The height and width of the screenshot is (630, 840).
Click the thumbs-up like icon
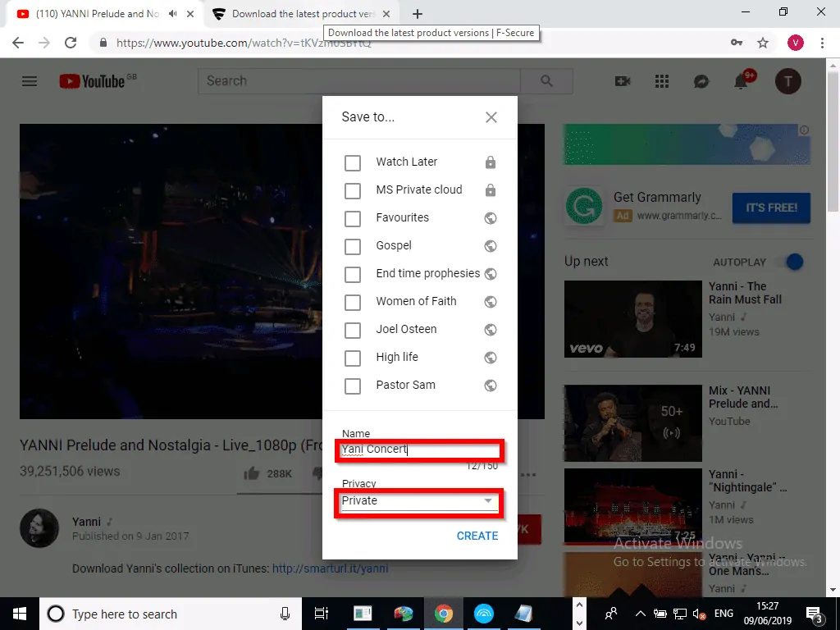click(251, 473)
